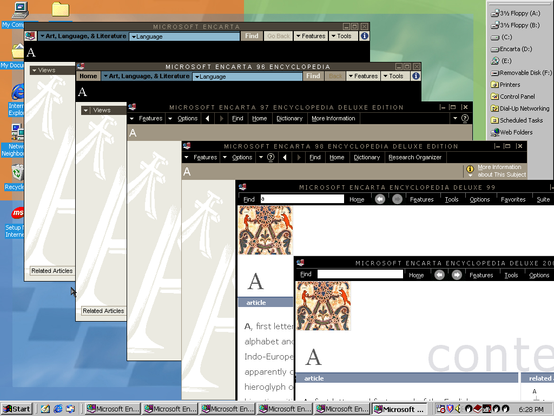The height and width of the screenshot is (416, 554).
Task: Open Internet Explorer desktop icon
Action: coord(18,92)
